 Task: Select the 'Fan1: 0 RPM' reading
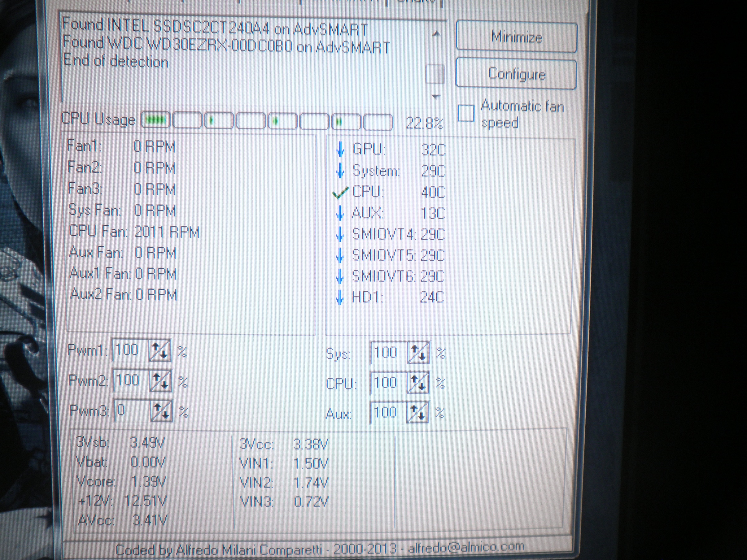122,146
